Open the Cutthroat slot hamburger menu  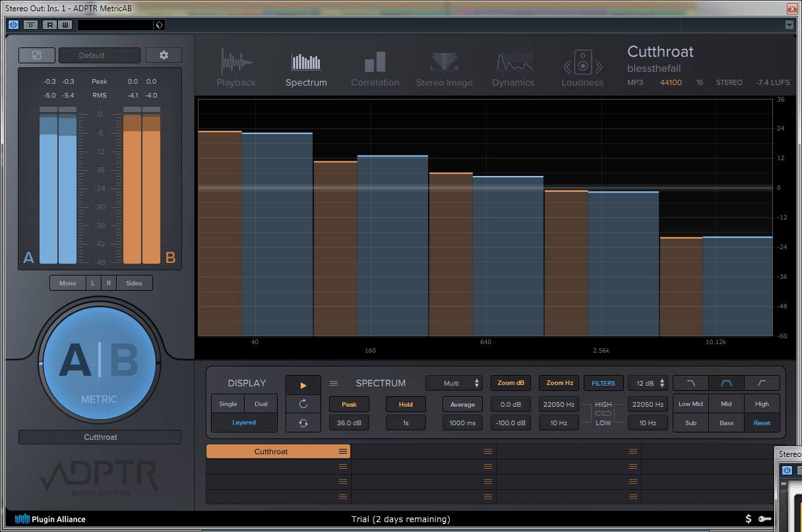tap(343, 452)
